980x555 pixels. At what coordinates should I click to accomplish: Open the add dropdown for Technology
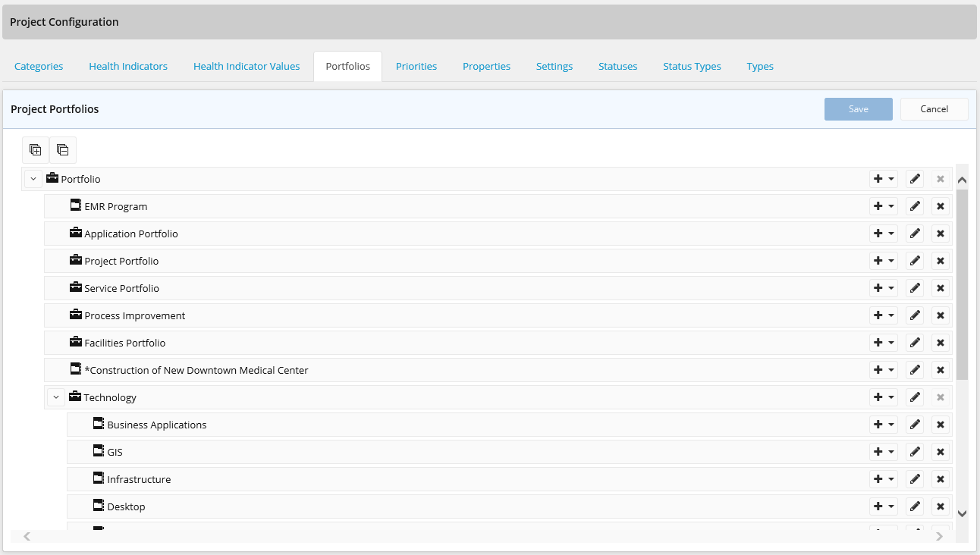[x=884, y=397]
